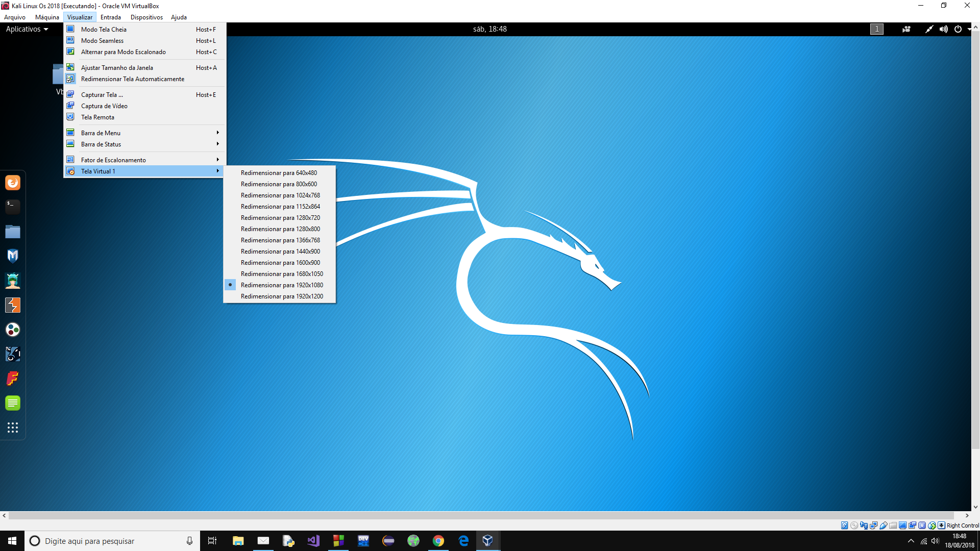The height and width of the screenshot is (551, 980).
Task: Click the network adapters status icon
Action: pyautogui.click(x=873, y=525)
